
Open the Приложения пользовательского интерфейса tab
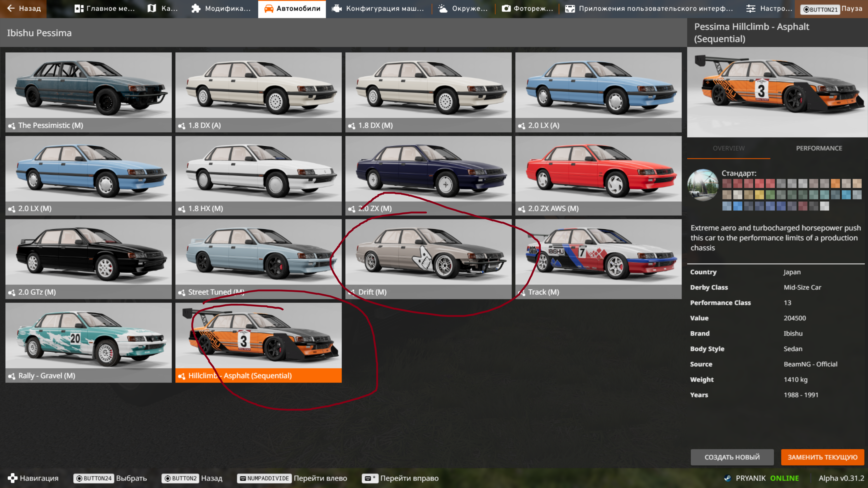pyautogui.click(x=649, y=8)
